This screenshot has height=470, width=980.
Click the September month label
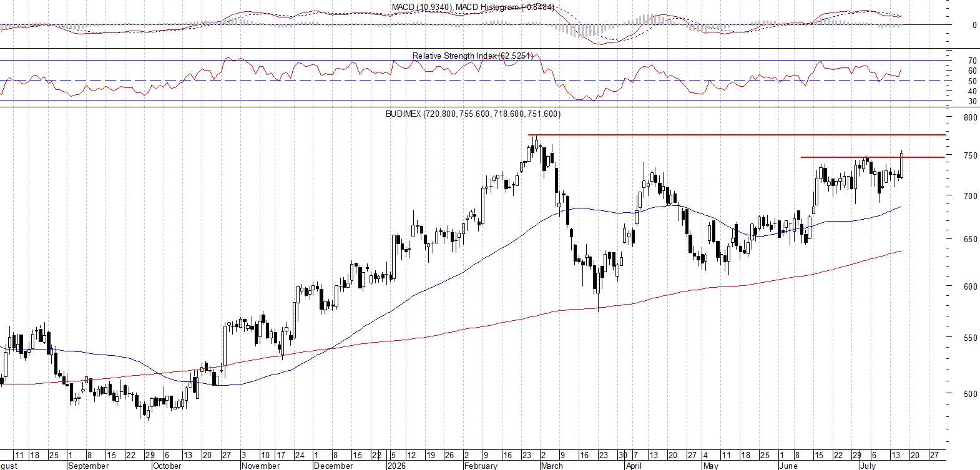pos(89,466)
